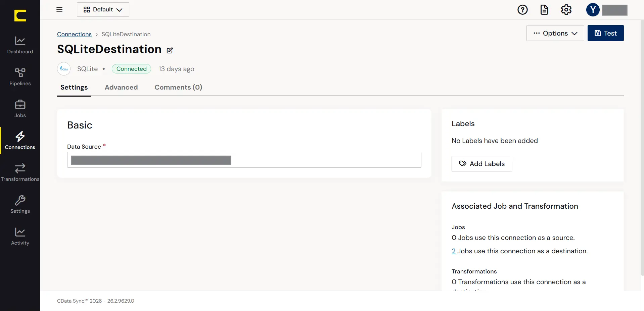The width and height of the screenshot is (644, 311).
Task: Open the Dashboard sidebar item
Action: [x=20, y=45]
